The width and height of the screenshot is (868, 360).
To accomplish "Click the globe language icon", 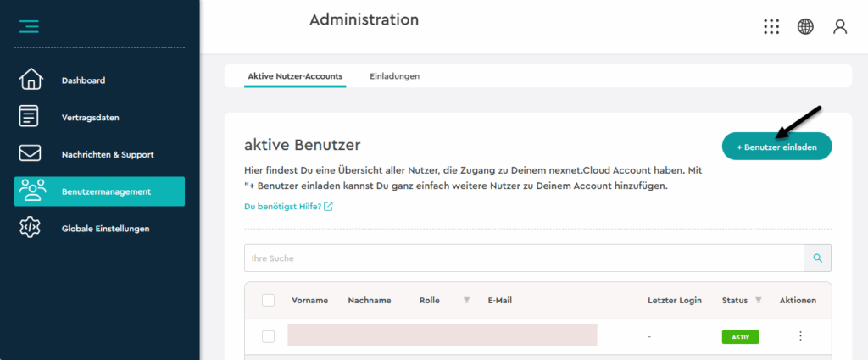I will click(805, 26).
